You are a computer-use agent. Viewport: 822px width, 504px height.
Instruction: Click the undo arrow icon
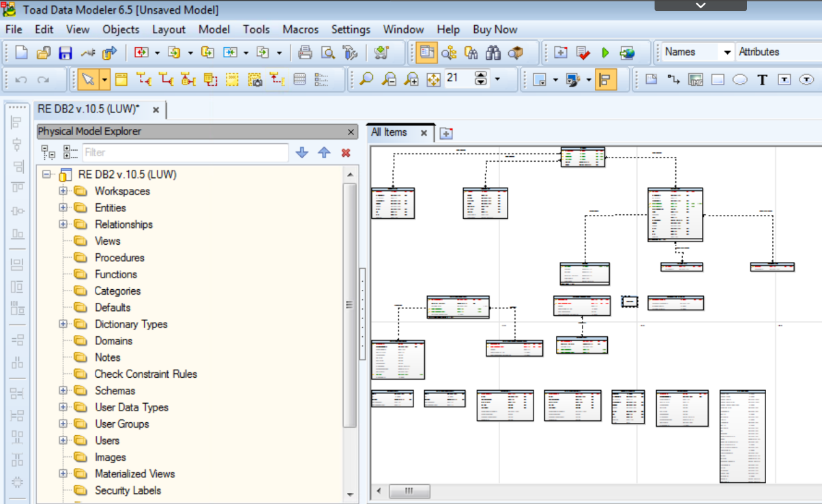[x=21, y=80]
